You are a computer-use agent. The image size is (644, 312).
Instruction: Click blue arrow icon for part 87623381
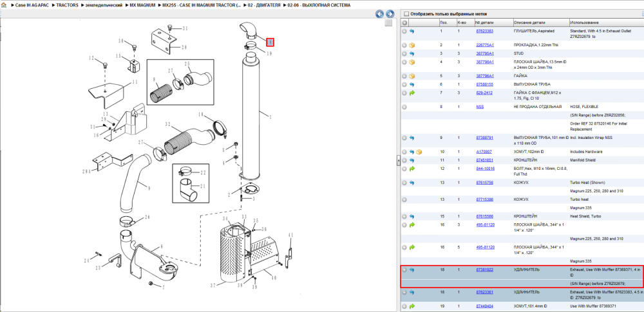(x=412, y=292)
